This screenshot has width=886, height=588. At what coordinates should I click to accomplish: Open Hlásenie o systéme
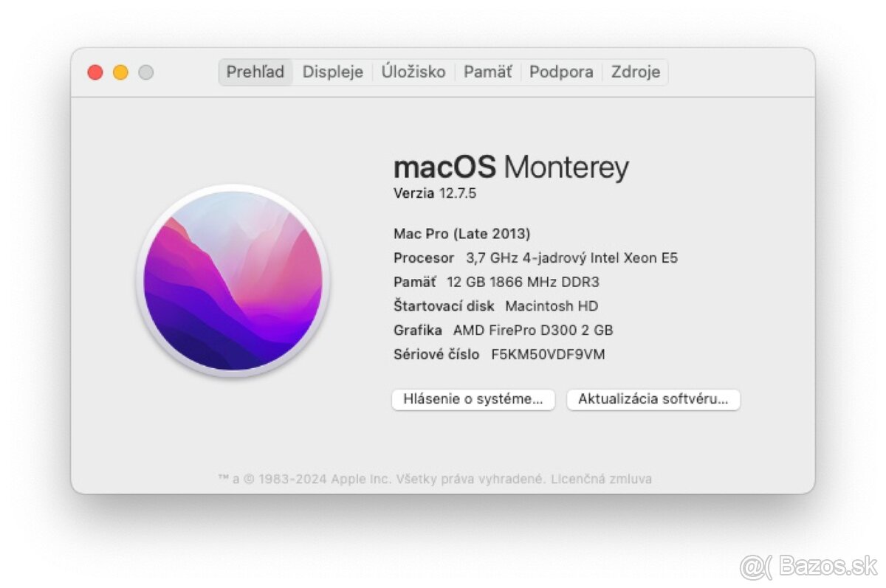(x=473, y=399)
